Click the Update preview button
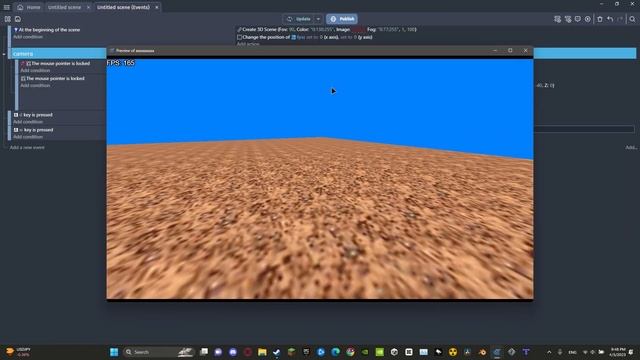The width and height of the screenshot is (640, 360). (x=298, y=19)
